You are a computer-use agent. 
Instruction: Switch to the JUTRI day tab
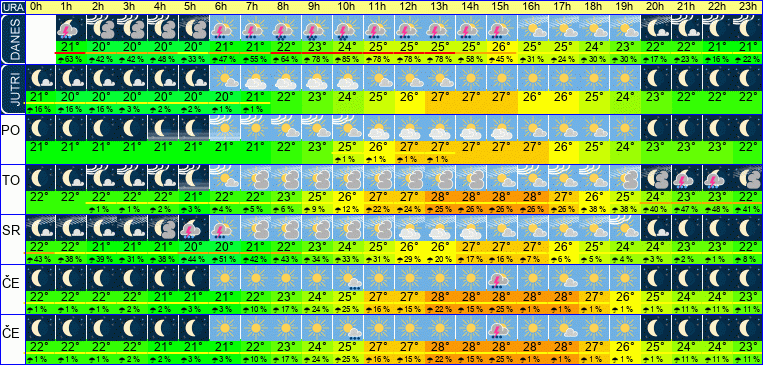pos(12,89)
